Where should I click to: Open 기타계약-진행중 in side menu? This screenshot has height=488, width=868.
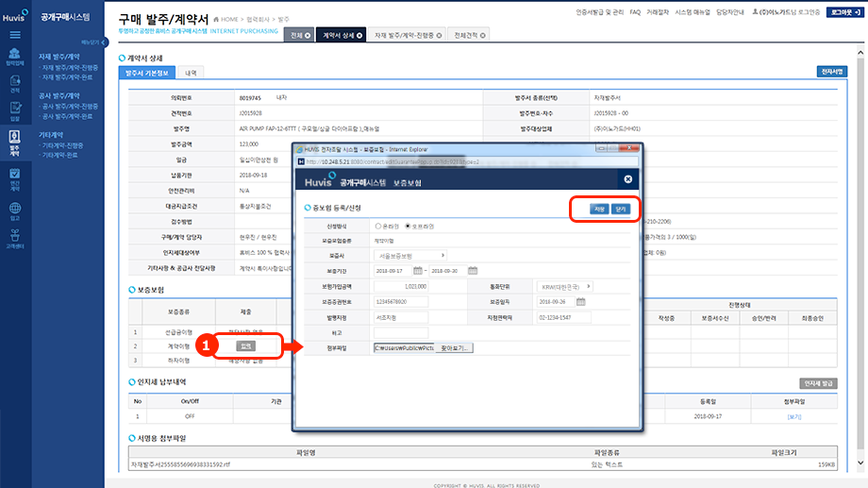pos(62,145)
